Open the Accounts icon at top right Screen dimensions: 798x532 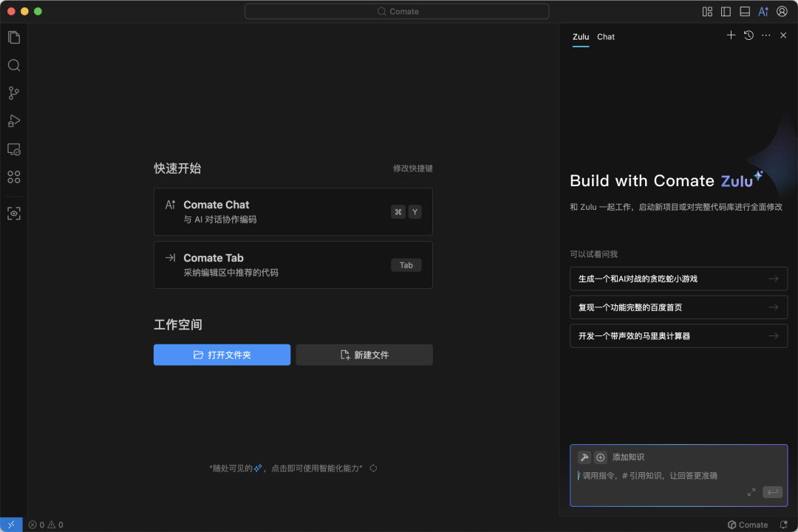(782, 11)
